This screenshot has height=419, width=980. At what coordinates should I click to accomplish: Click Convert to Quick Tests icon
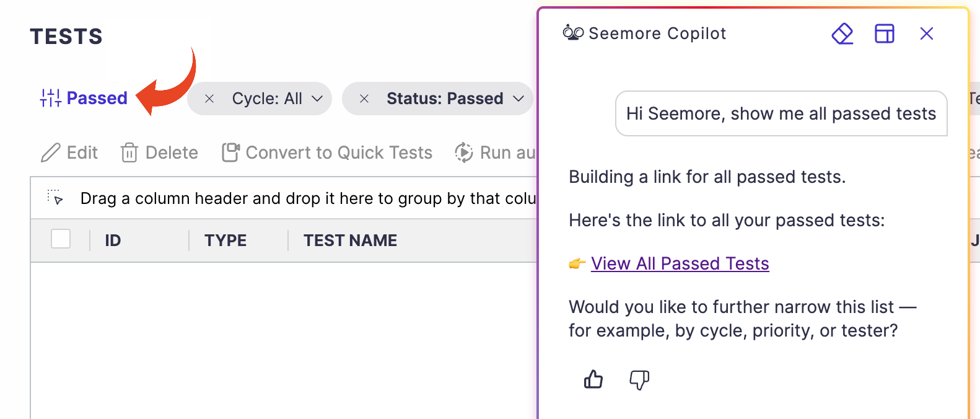click(x=231, y=152)
